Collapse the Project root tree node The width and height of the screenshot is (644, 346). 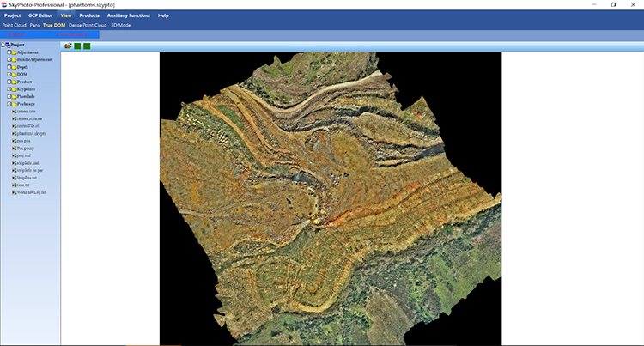click(3, 45)
